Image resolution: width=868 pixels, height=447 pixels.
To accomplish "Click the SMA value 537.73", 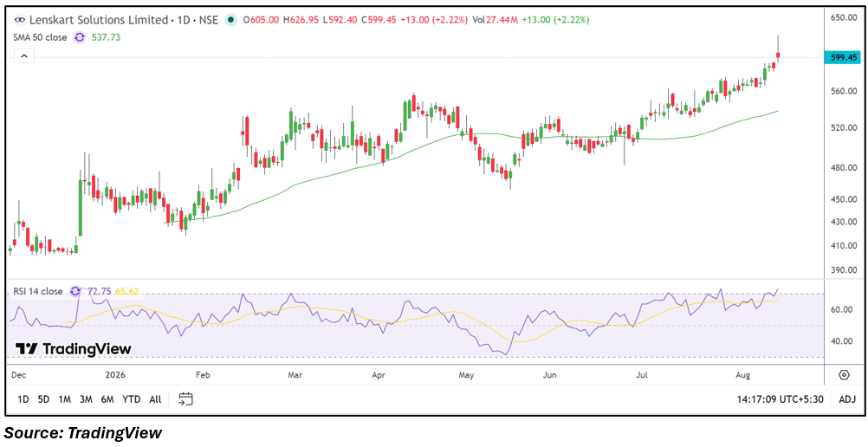I will (105, 37).
